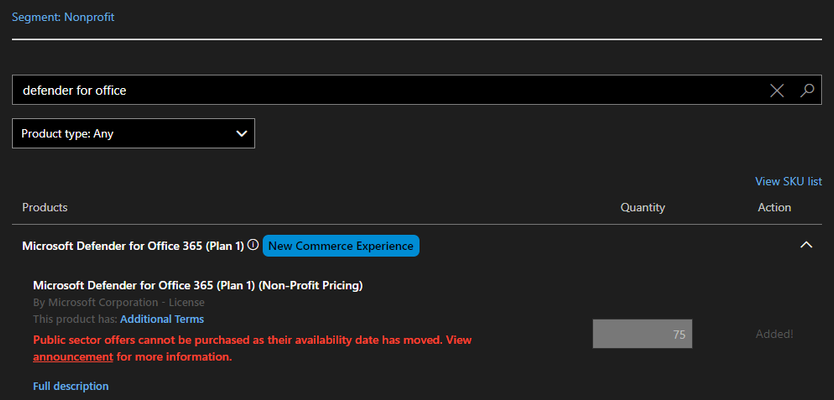The image size is (834, 400).
Task: Clear the search text with the X icon
Action: [x=777, y=90]
